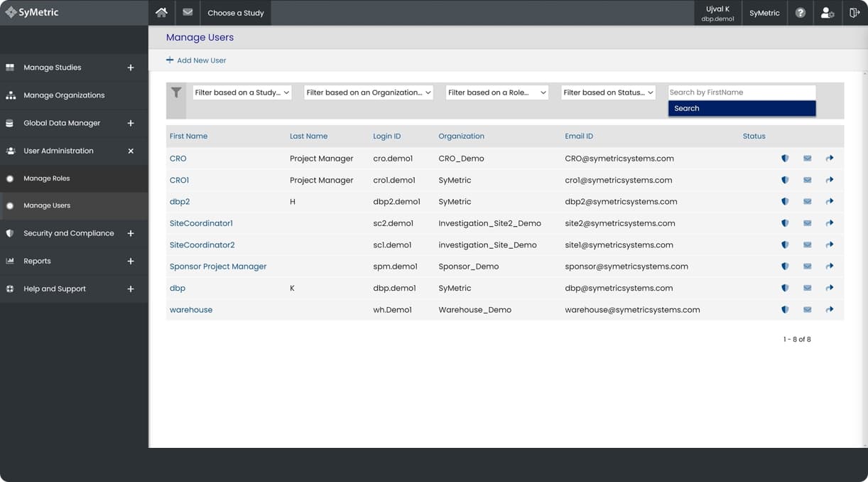Toggle the status shield for the dbp user
Image resolution: width=868 pixels, height=482 pixels.
(x=785, y=288)
